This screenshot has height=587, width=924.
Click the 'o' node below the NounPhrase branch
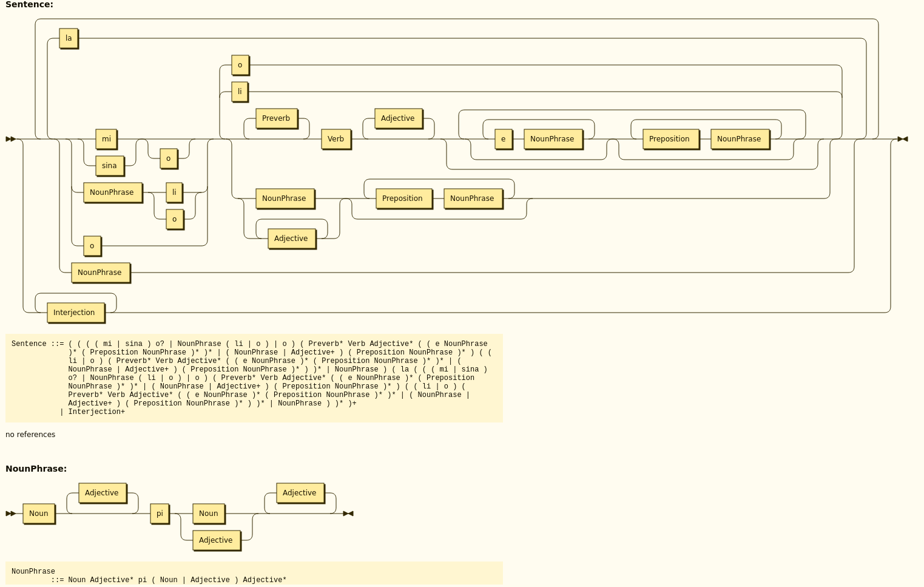pyautogui.click(x=175, y=219)
